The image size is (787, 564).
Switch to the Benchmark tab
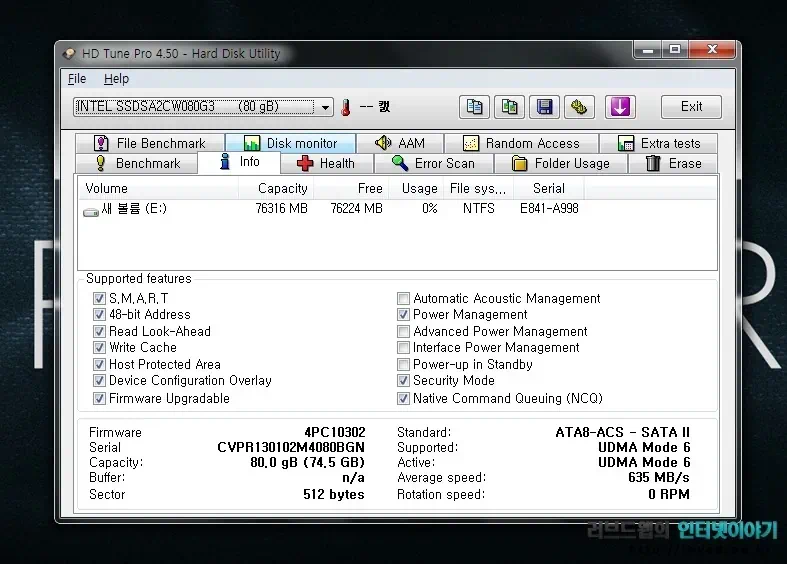(x=137, y=164)
